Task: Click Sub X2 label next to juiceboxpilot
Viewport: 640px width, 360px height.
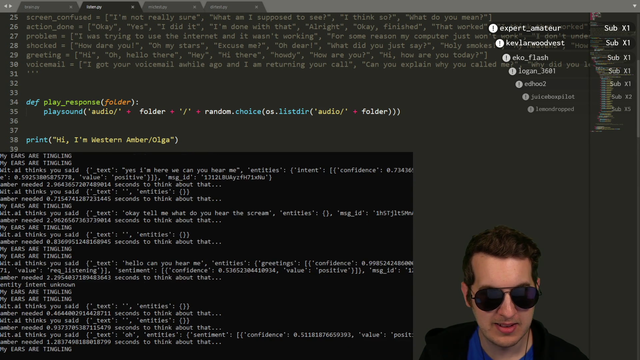Action: 621,97
